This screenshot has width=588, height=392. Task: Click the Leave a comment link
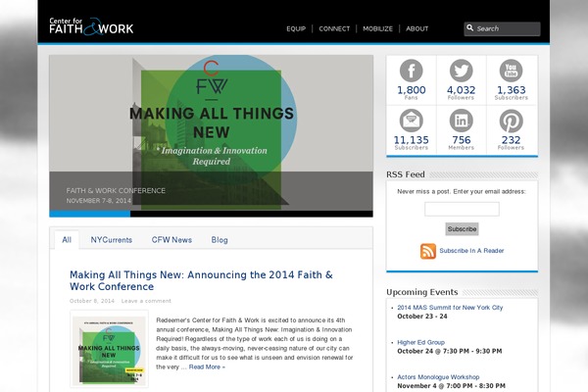[146, 301]
